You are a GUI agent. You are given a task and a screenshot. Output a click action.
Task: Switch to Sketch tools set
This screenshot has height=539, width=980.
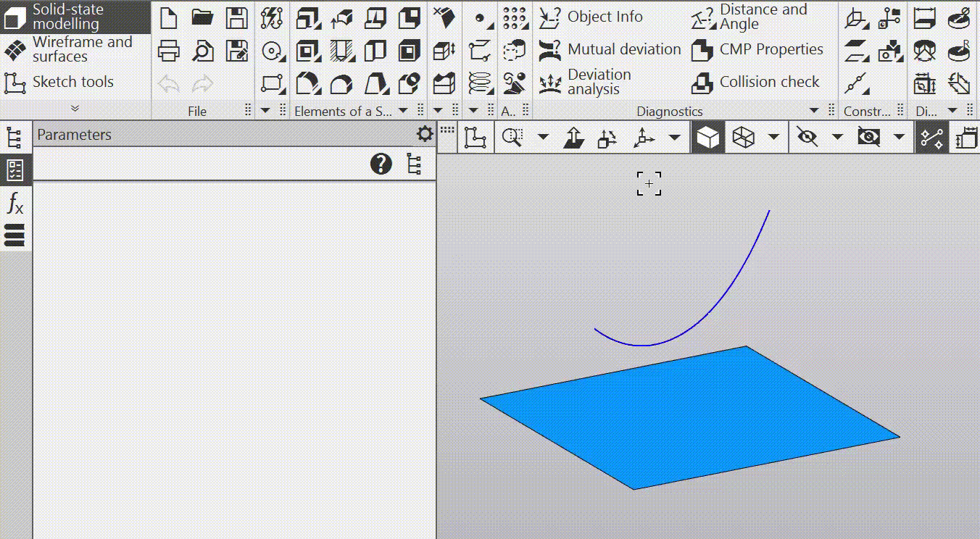(72, 82)
